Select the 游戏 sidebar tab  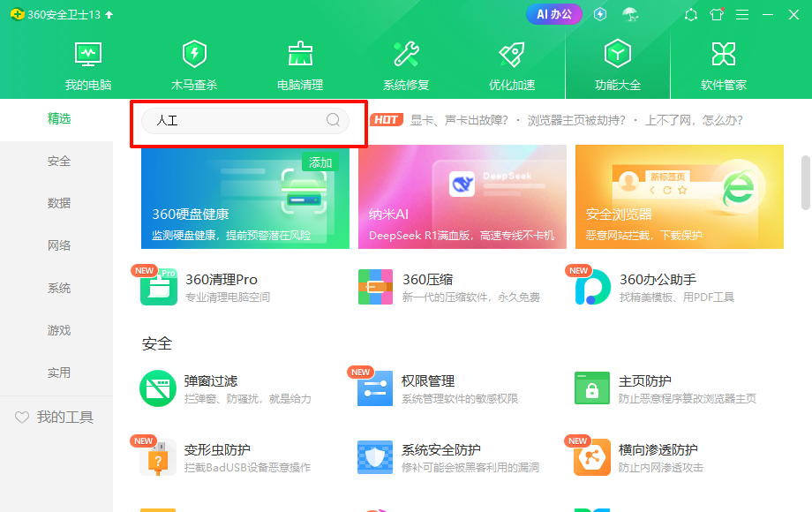58,330
